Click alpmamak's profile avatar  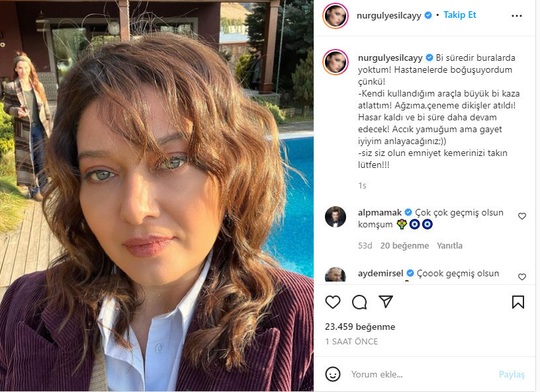[x=336, y=214]
